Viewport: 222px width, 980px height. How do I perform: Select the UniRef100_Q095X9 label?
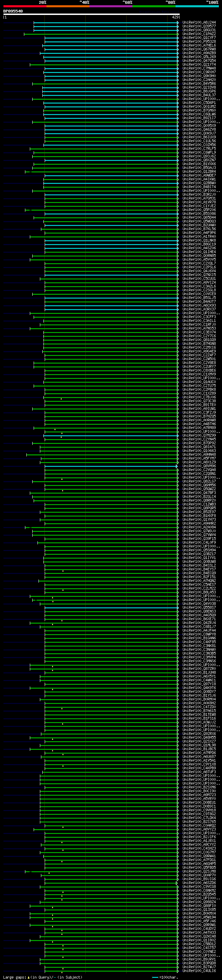tap(199, 125)
